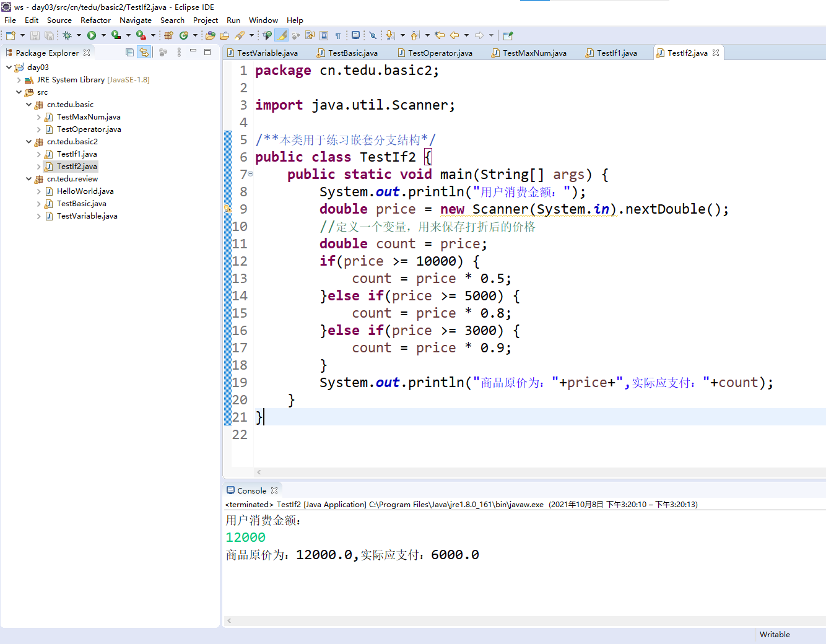Collapse the cn.tedu.basic package

coord(28,104)
